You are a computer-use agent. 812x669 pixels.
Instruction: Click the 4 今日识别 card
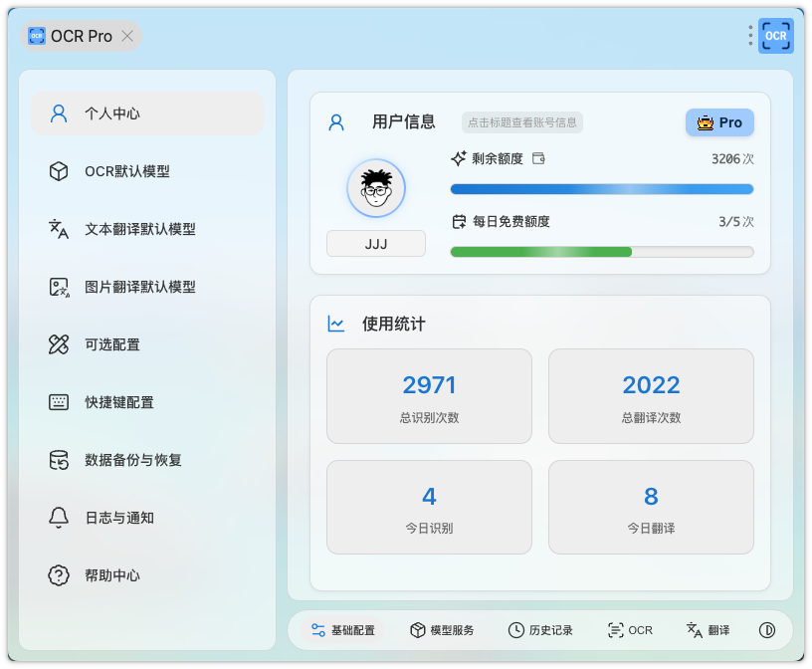click(429, 507)
